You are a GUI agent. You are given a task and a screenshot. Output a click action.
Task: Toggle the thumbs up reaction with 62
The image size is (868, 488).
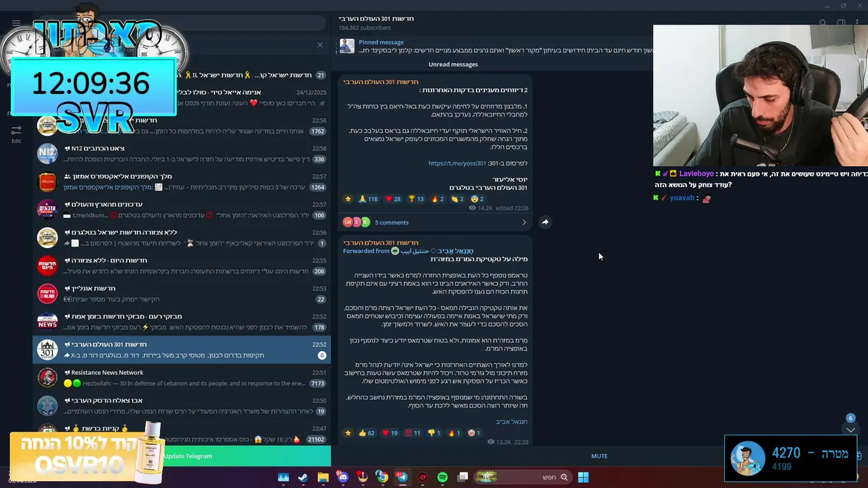[x=366, y=432]
